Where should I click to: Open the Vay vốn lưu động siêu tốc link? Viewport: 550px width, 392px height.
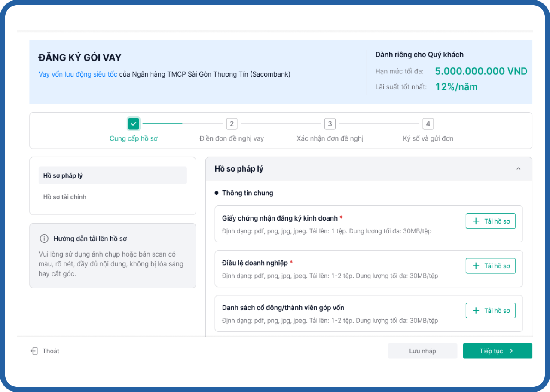click(78, 74)
